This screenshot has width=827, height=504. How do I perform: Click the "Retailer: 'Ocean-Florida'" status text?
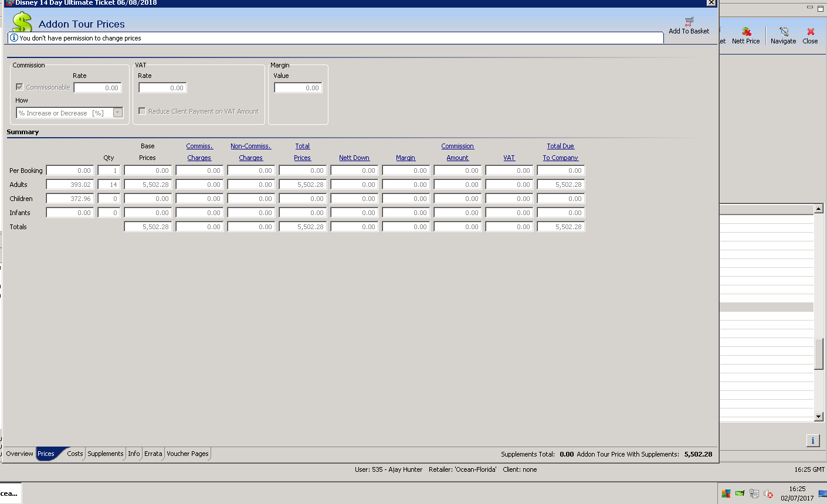(463, 469)
